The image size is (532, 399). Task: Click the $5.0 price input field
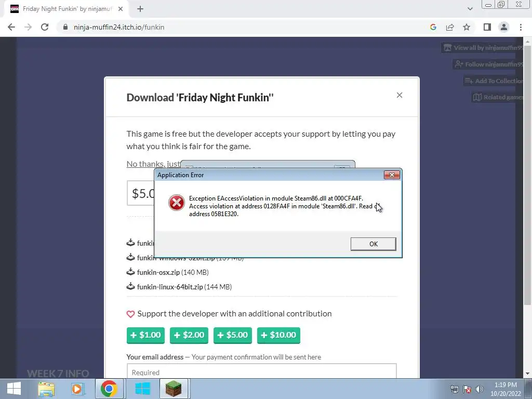click(x=141, y=193)
